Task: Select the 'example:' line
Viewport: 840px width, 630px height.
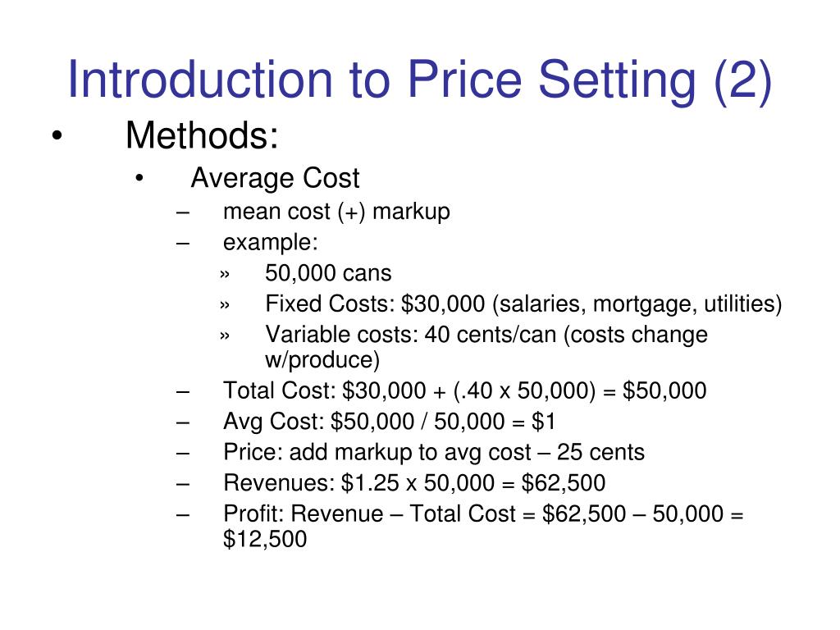Action: 271,242
